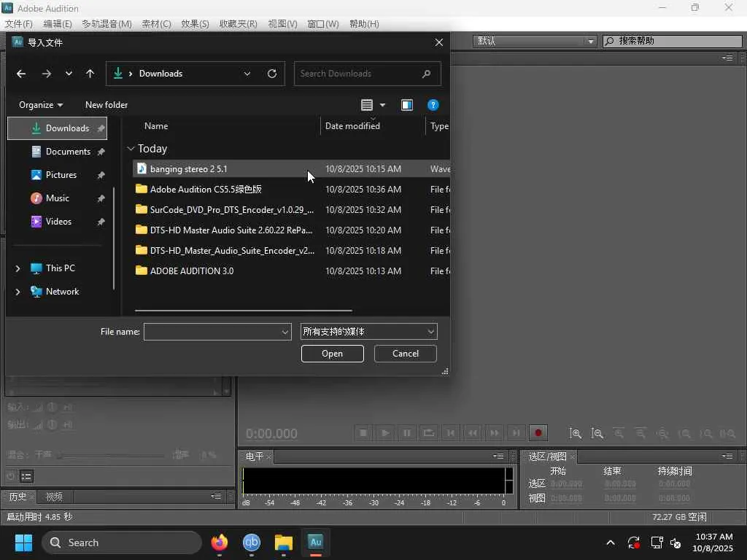
Task: Open Firefox from the taskbar
Action: click(220, 542)
